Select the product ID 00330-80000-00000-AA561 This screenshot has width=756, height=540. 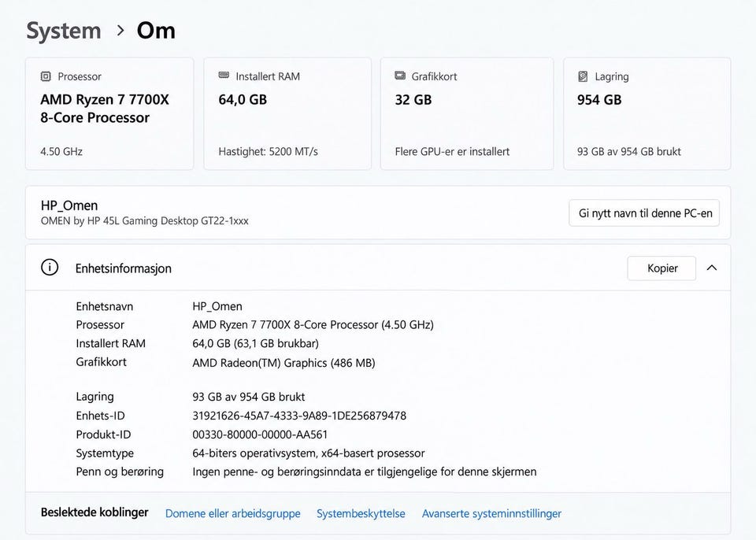click(x=260, y=435)
